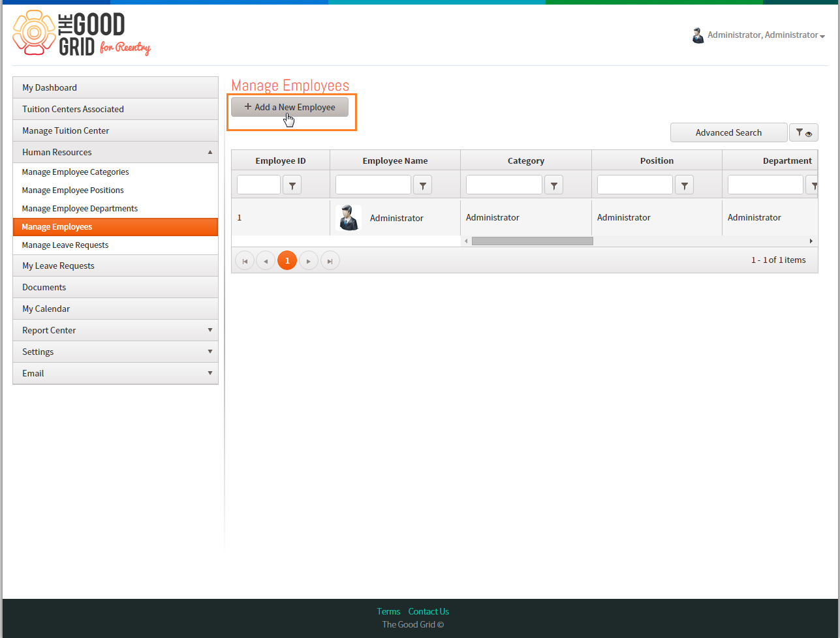Click the Category column filter funnel icon

click(553, 185)
